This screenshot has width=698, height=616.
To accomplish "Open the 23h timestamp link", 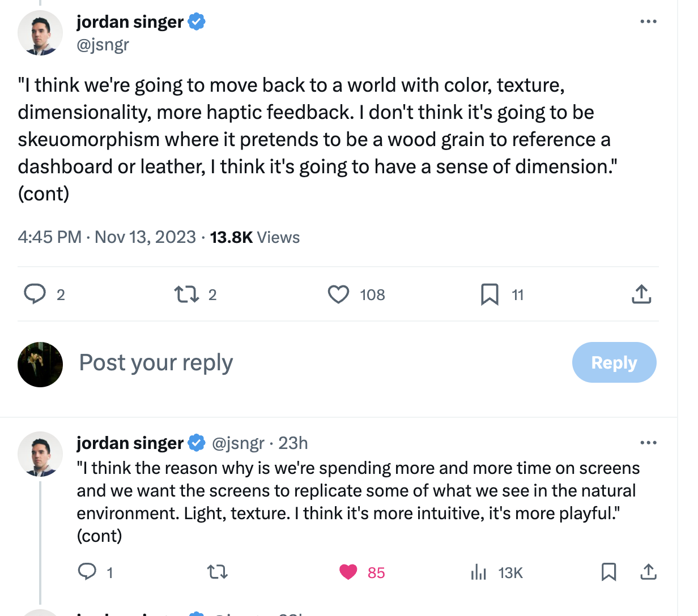I will pyautogui.click(x=293, y=443).
